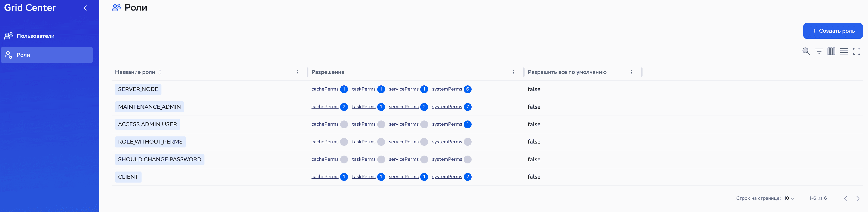This screenshot has height=212, width=868.
Task: Toggle the row density icon
Action: (844, 52)
